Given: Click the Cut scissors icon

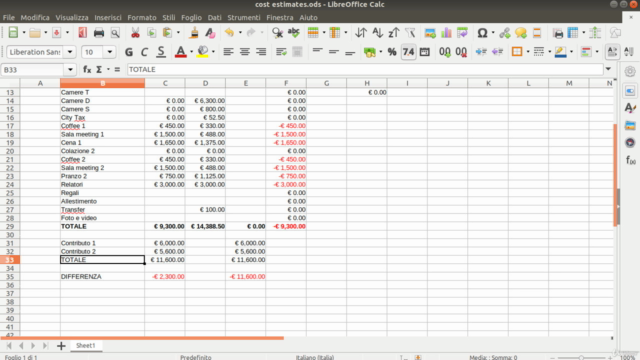Looking at the screenshot, I should 135,33.
